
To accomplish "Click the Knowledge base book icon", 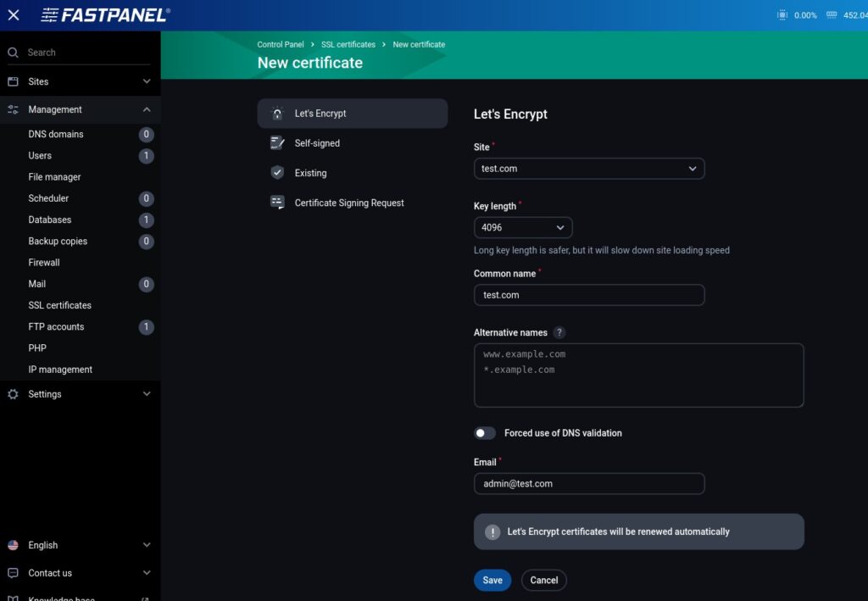I will pos(13,598).
